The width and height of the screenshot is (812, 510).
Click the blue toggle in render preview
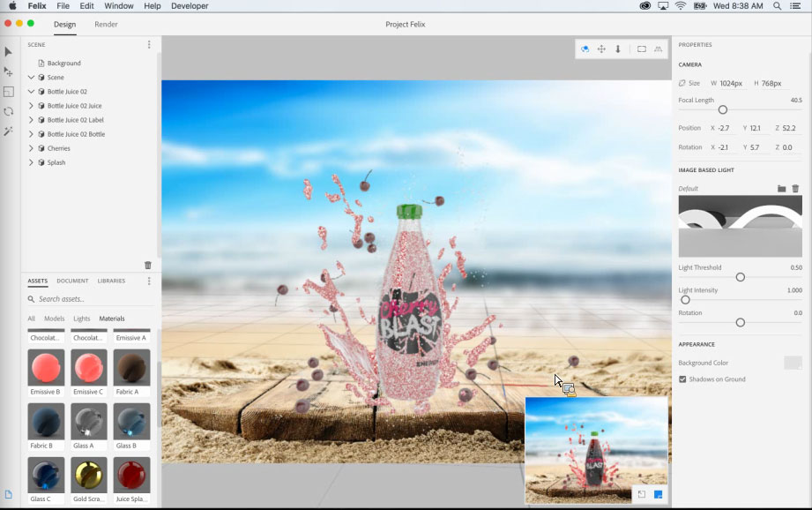[x=659, y=494]
